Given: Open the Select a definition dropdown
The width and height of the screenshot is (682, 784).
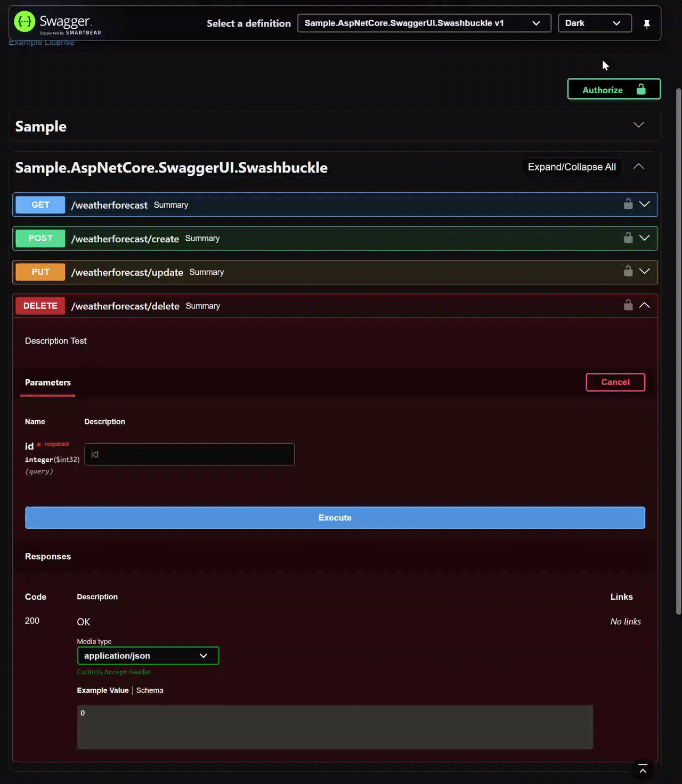Looking at the screenshot, I should (x=424, y=23).
